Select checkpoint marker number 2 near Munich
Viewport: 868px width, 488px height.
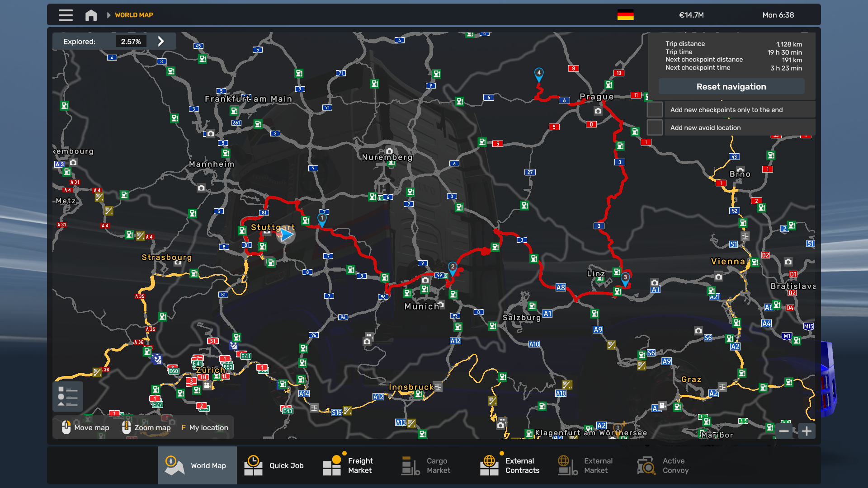point(452,267)
